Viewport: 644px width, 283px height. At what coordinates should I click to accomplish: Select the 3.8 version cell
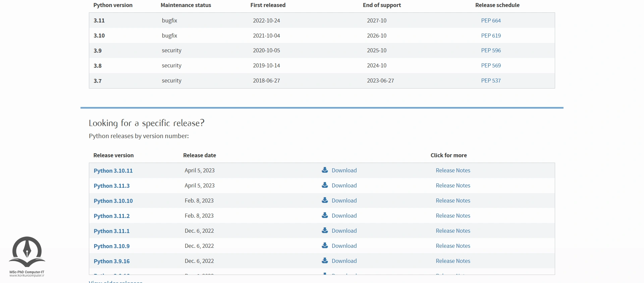pos(98,66)
